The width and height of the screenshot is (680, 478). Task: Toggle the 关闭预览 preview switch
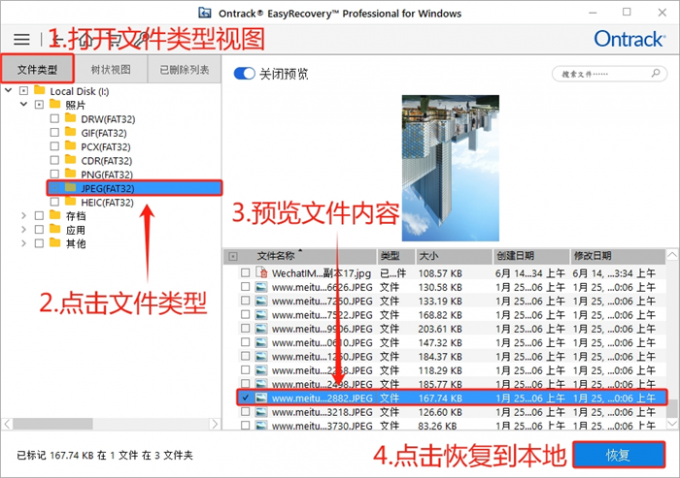(244, 74)
